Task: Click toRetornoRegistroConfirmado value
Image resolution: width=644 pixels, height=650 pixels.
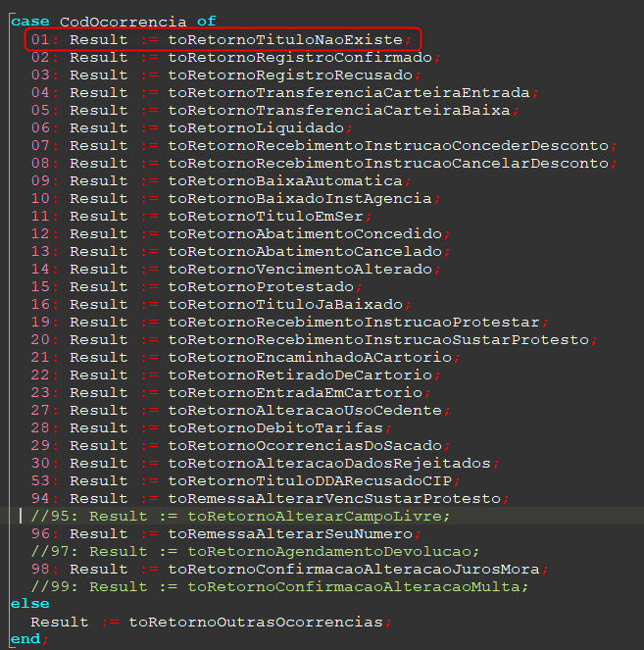Action: tap(300, 57)
